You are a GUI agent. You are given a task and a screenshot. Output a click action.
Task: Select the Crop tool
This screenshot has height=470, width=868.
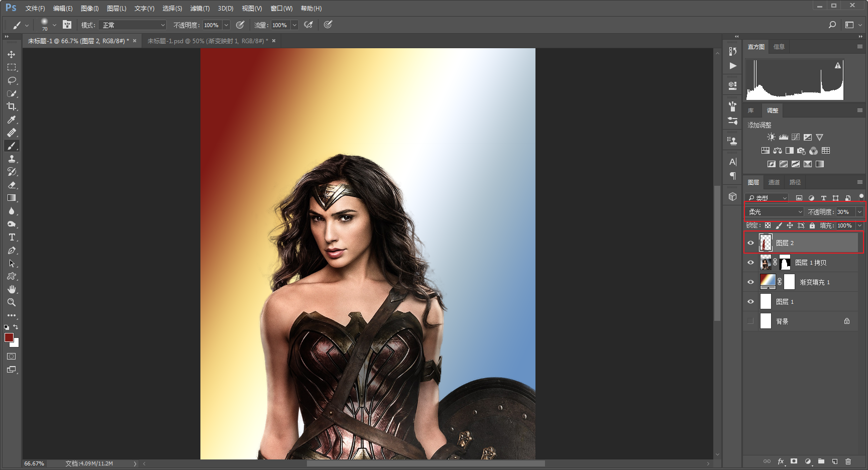(x=12, y=106)
